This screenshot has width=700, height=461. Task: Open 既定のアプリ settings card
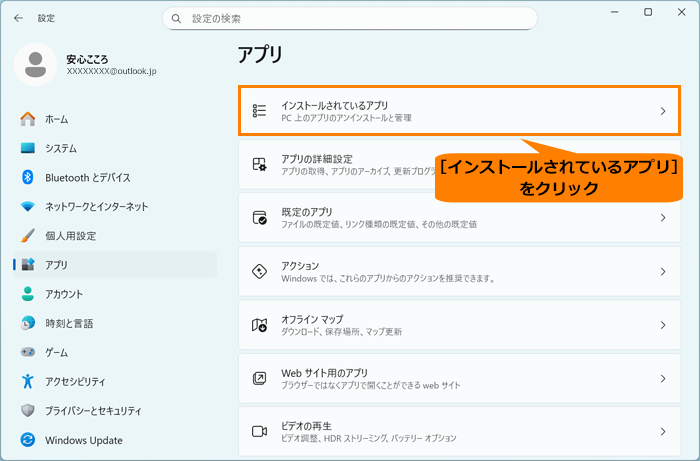459,218
